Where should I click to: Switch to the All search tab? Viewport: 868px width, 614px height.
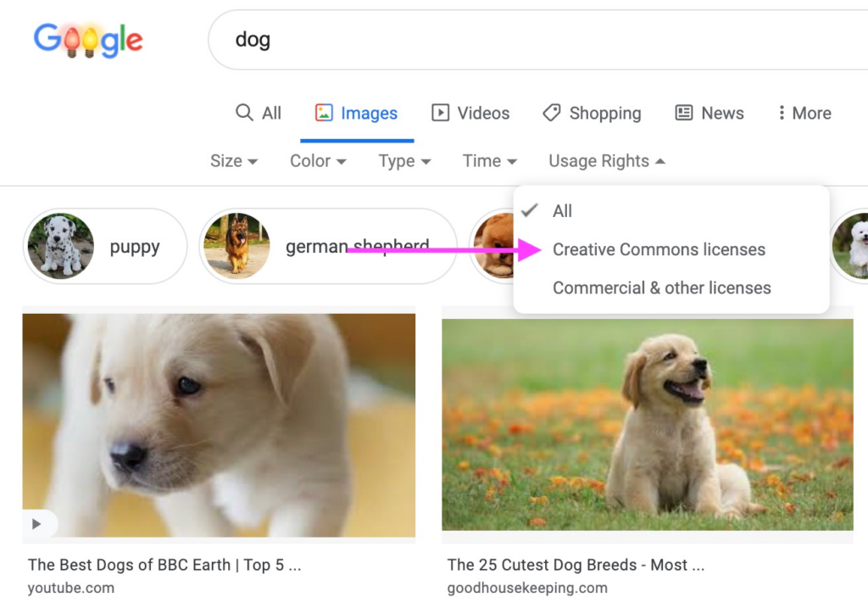click(x=259, y=113)
